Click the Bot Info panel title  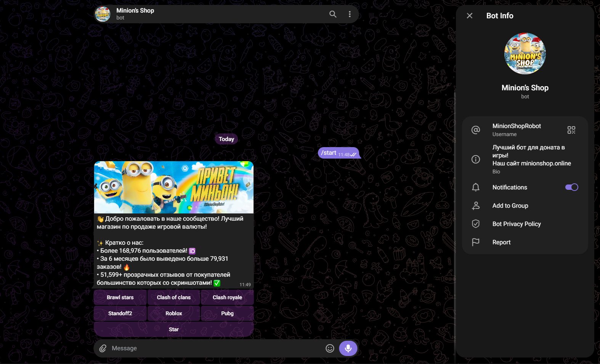(500, 16)
